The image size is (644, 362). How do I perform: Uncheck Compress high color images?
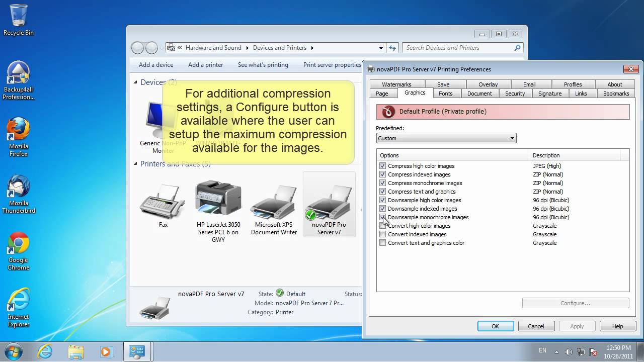click(x=383, y=166)
